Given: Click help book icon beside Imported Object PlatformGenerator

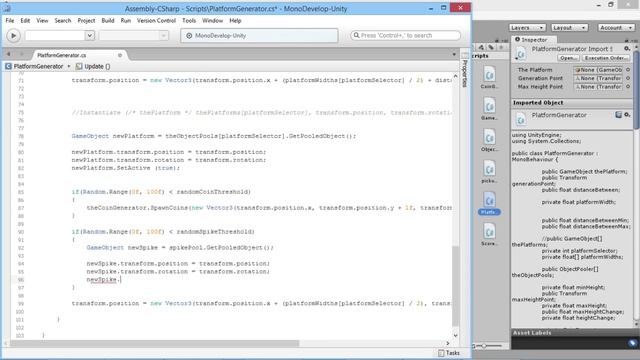Looking at the screenshot, I should [618, 115].
